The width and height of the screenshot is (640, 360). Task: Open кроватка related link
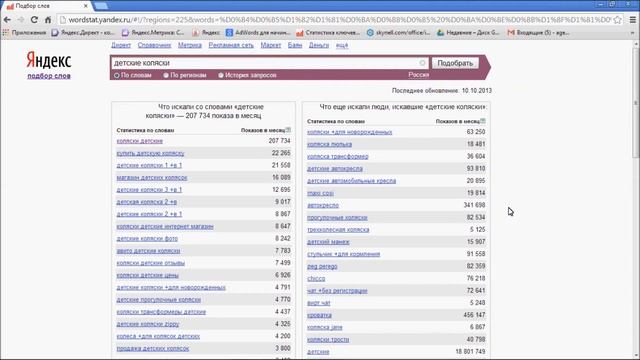pos(319,315)
